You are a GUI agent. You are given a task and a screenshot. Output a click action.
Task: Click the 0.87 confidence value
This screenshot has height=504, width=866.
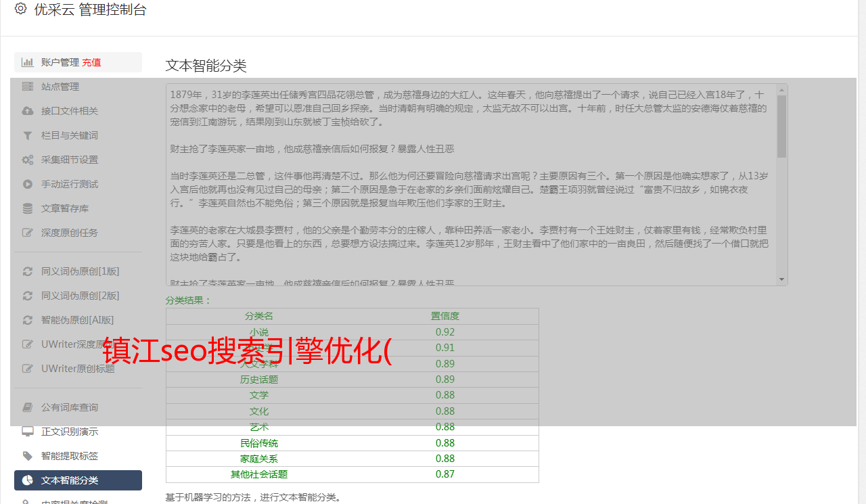(445, 474)
